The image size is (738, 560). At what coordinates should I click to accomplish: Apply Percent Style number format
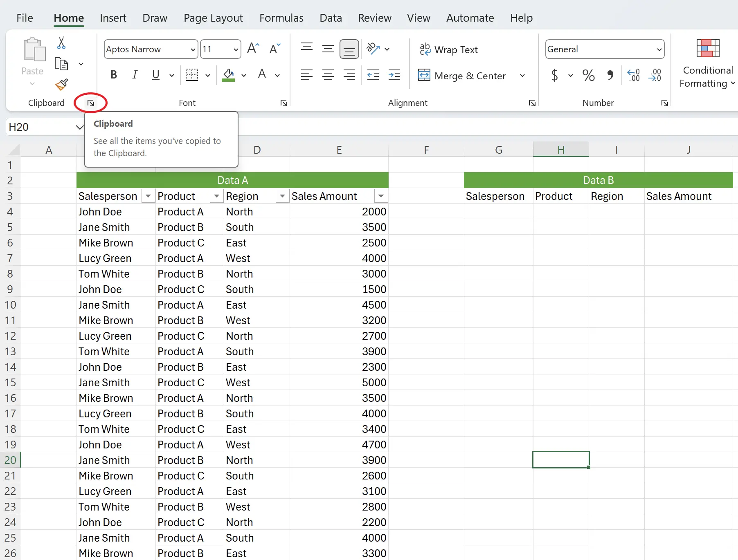click(x=588, y=75)
